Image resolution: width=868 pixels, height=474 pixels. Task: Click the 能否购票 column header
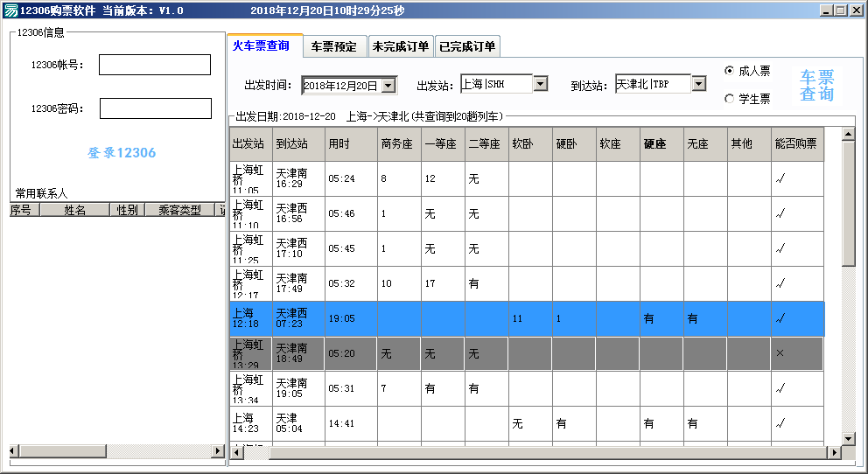(797, 143)
